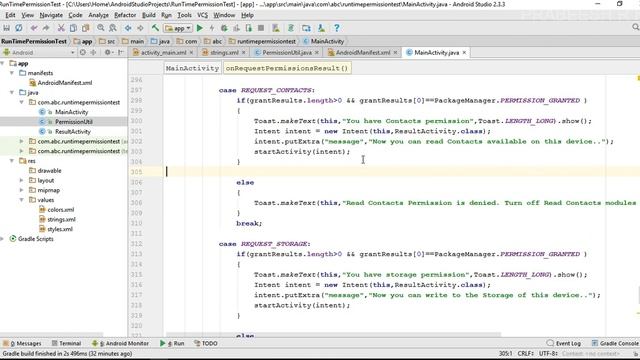Click the Stop square icon
The height and width of the screenshot is (360, 640).
(x=261, y=28)
